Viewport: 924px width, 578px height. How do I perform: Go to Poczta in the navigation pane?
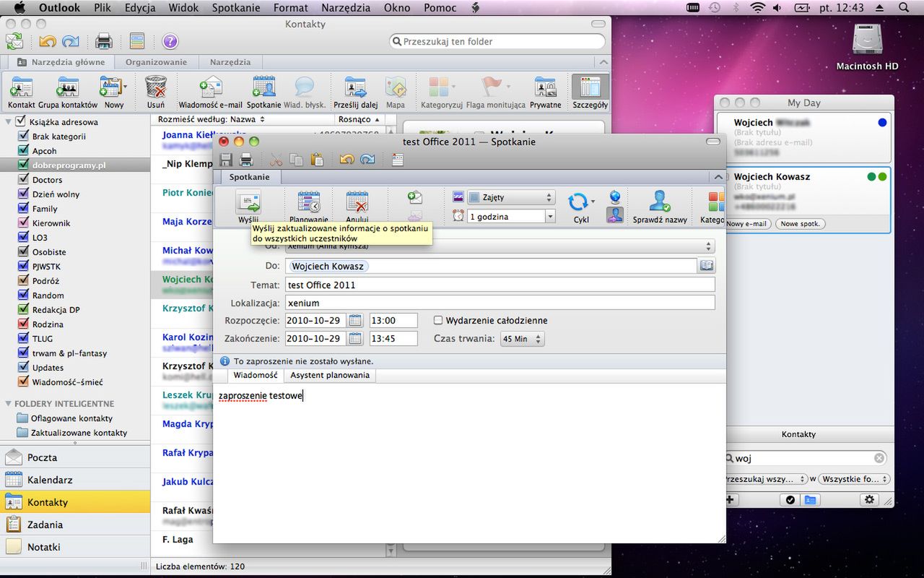pyautogui.click(x=75, y=457)
